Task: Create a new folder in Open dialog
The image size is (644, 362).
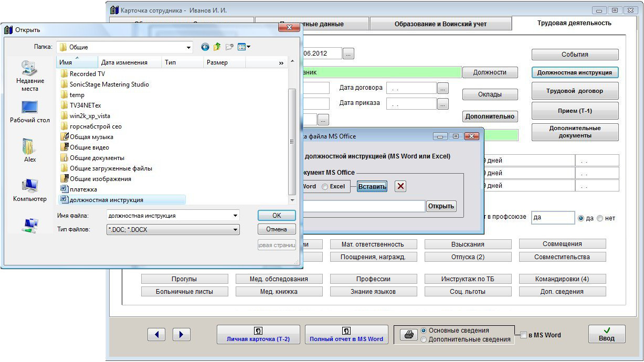Action: click(x=229, y=47)
